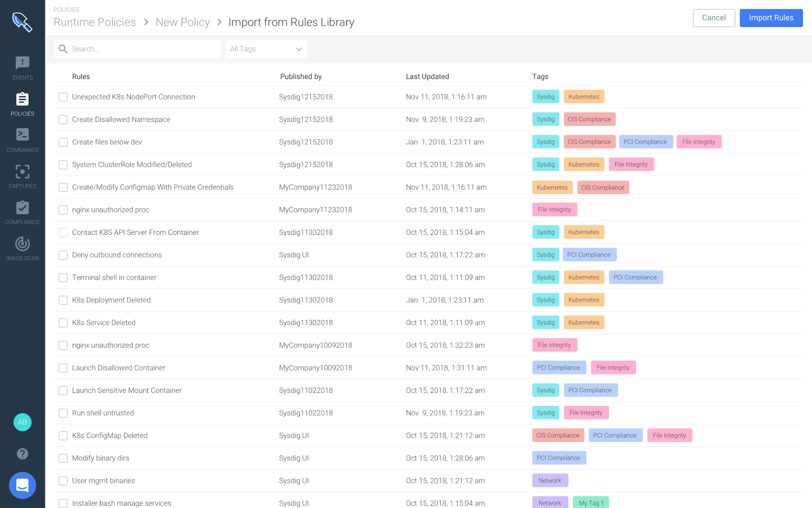Expand the Runtime Policies breadcrumb menu

coord(94,22)
